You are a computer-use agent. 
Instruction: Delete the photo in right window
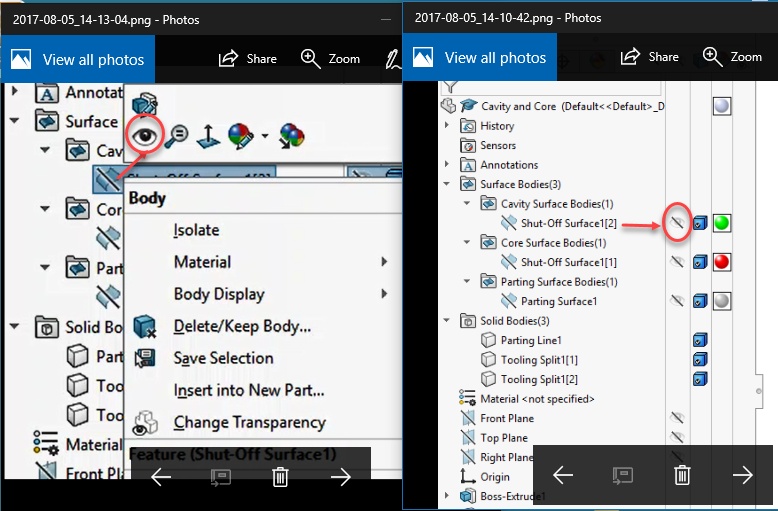click(x=682, y=475)
